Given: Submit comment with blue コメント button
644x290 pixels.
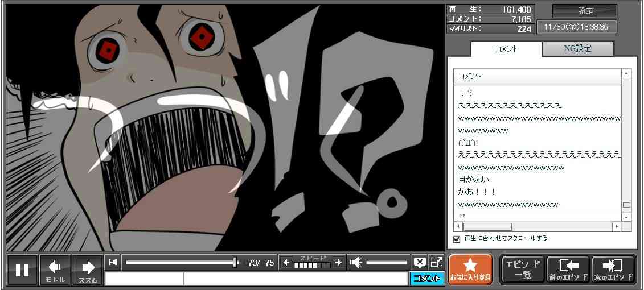Looking at the screenshot, I should 426,279.
